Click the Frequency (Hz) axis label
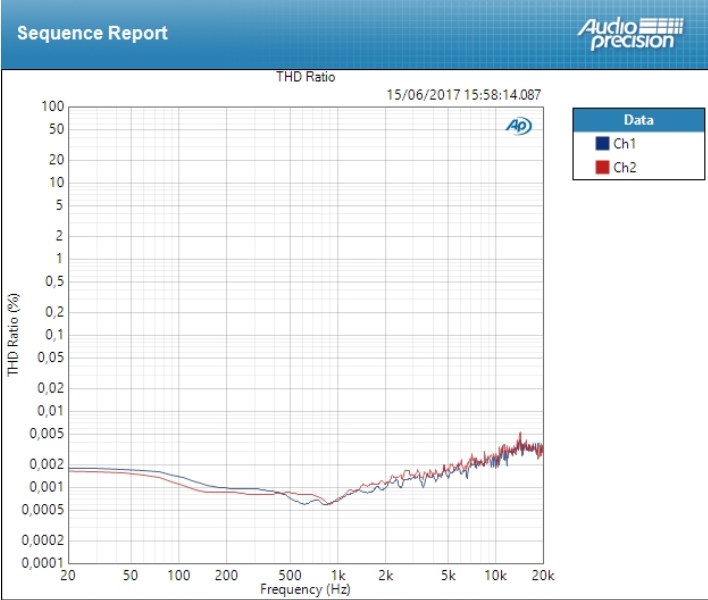Screen dimensions: 708x600 point(305,590)
